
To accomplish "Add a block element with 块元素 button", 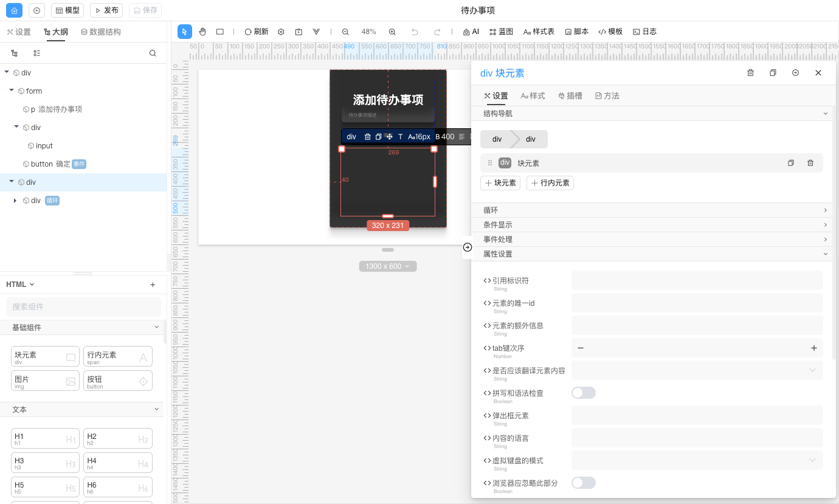I will coord(500,182).
